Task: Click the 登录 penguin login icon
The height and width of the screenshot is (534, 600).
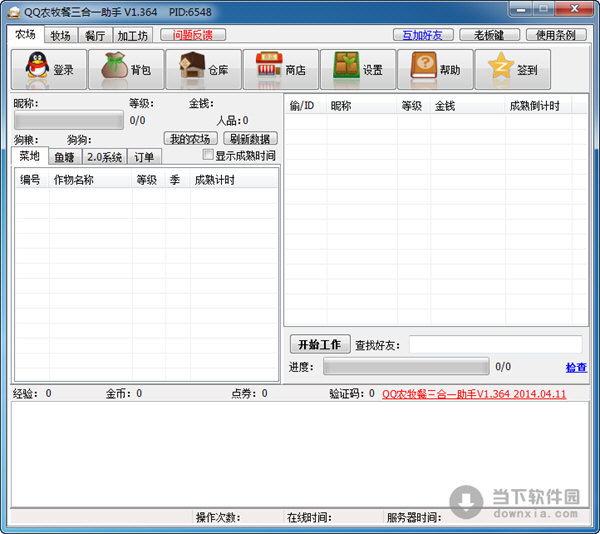Action: click(49, 70)
